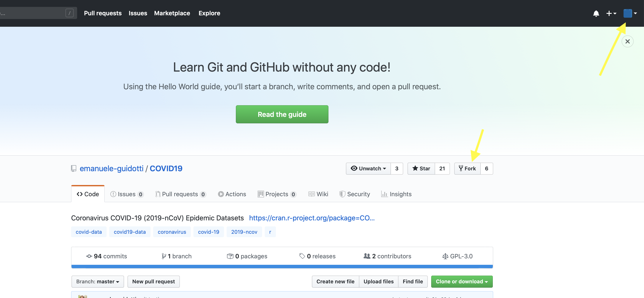The width and height of the screenshot is (644, 298).
Task: Expand the plus create-new menu
Action: pos(611,13)
